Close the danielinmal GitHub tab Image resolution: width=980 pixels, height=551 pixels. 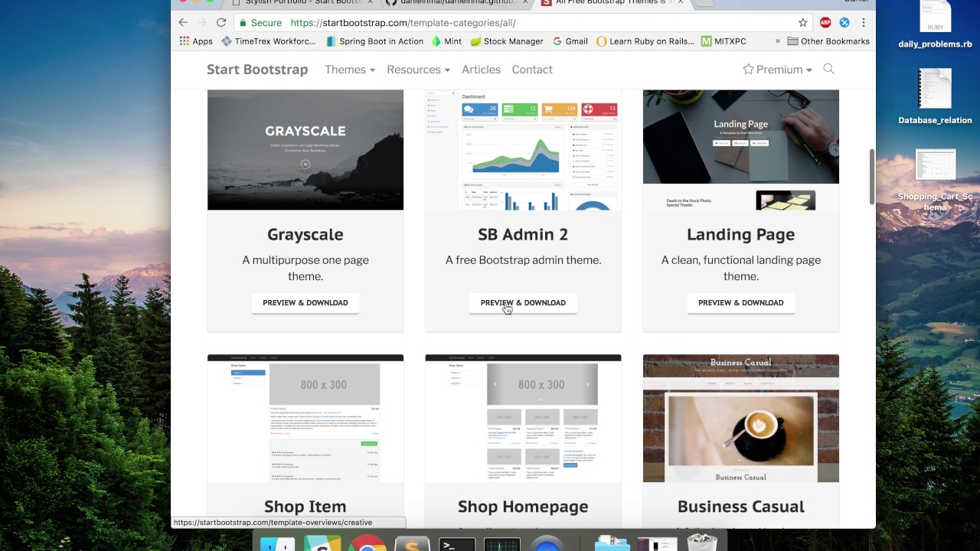pos(524,2)
